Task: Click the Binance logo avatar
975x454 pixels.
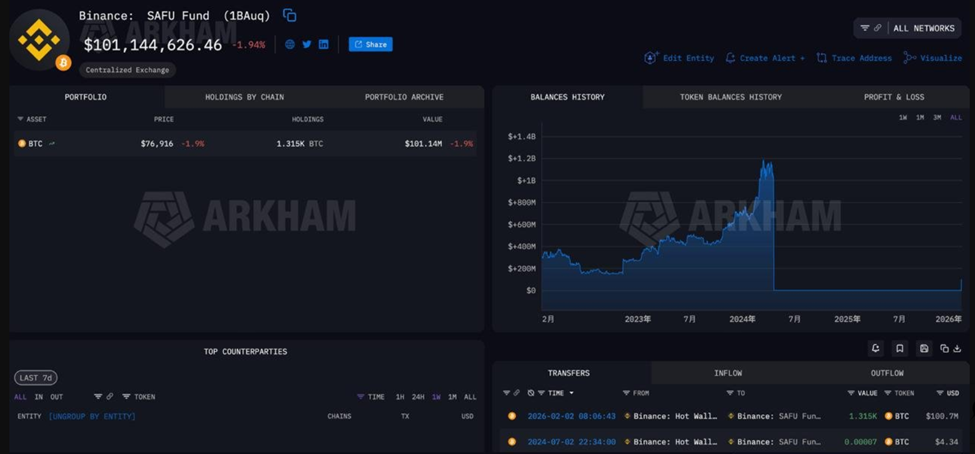Action: coord(39,39)
